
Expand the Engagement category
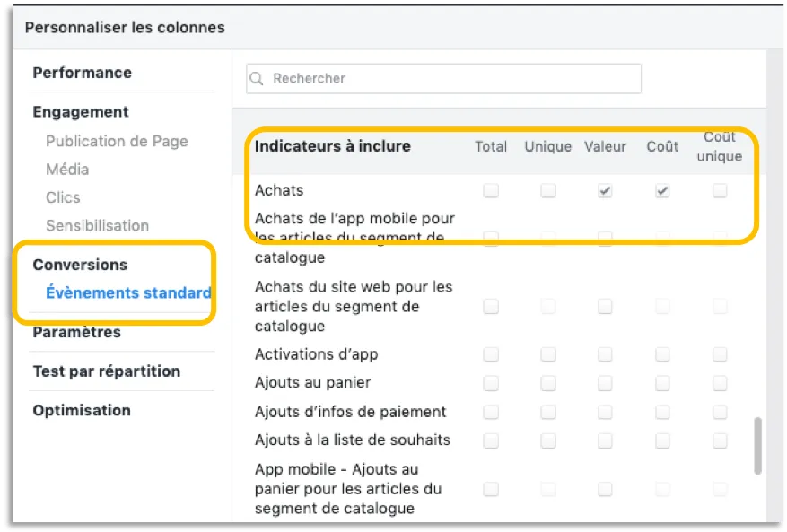(x=81, y=112)
